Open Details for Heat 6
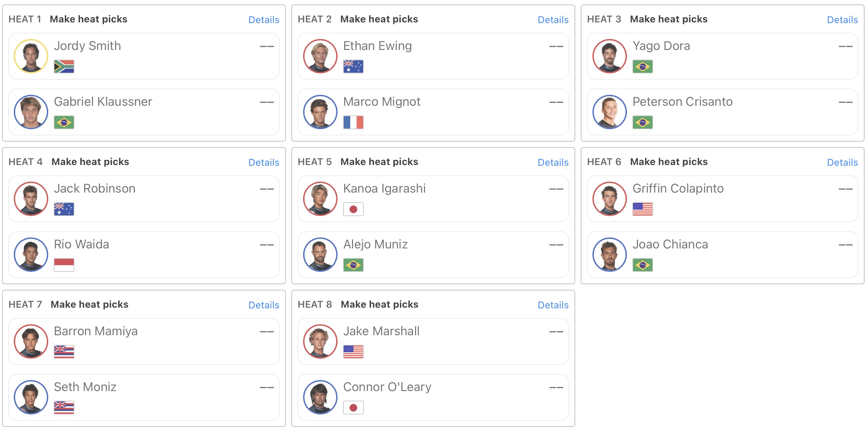Screen dimensions: 868x430 point(843,162)
